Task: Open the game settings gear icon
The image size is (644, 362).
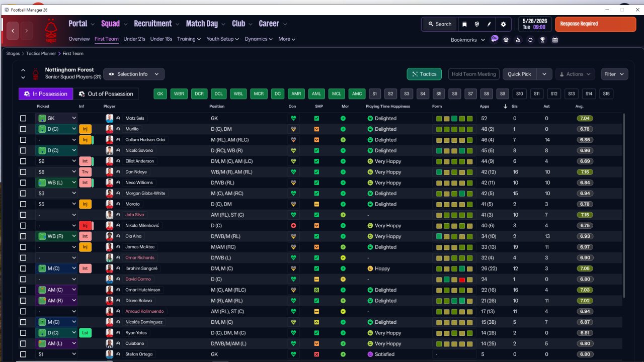Action: point(503,24)
